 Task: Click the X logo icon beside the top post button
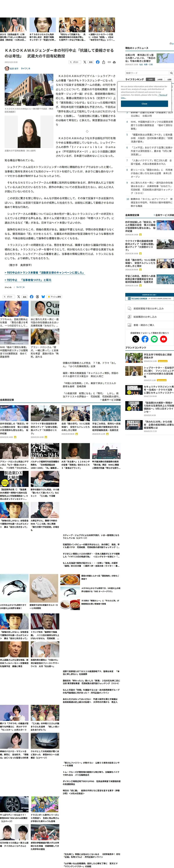[85, 62]
